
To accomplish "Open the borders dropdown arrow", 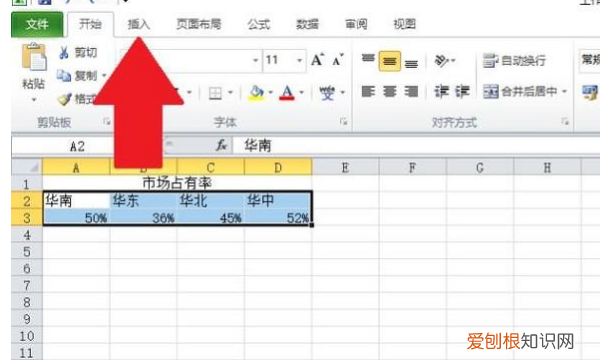I will (230, 93).
